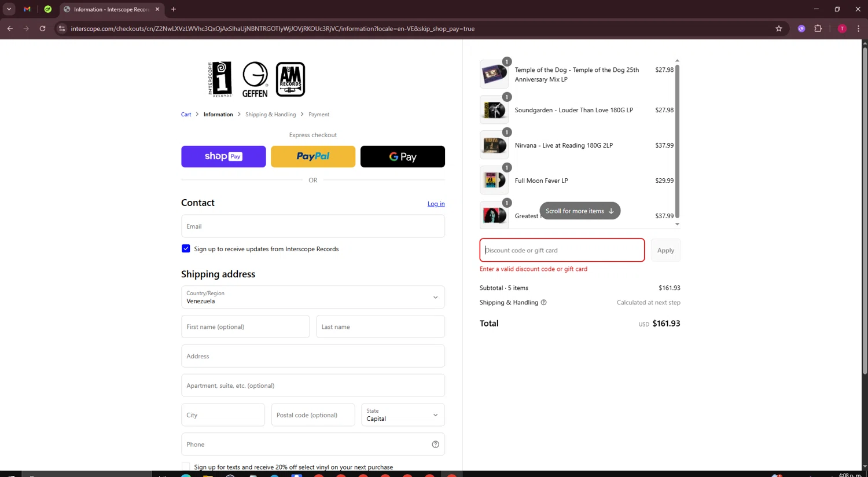Go back to Cart breadcrumb
The width and height of the screenshot is (868, 477).
(186, 115)
